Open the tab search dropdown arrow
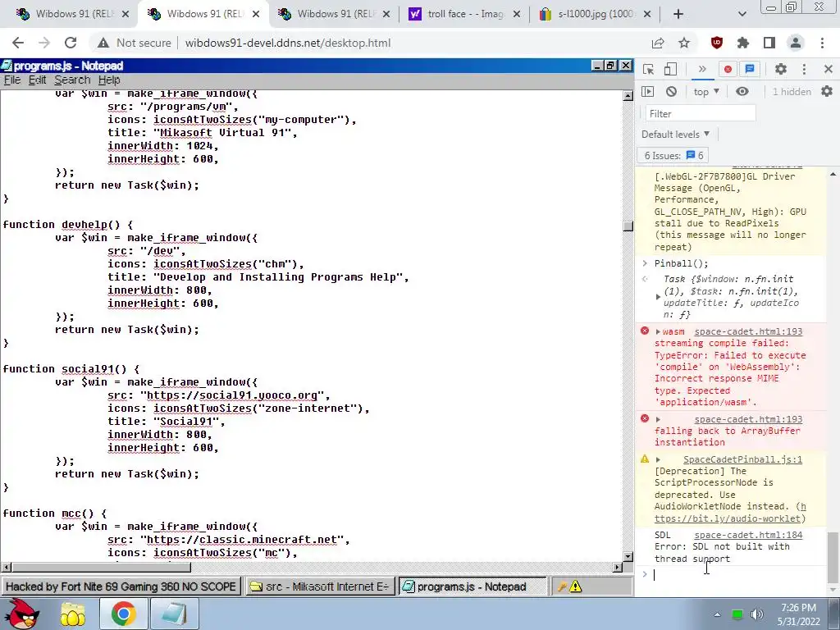Viewport: 840px width, 630px height. coord(742,14)
